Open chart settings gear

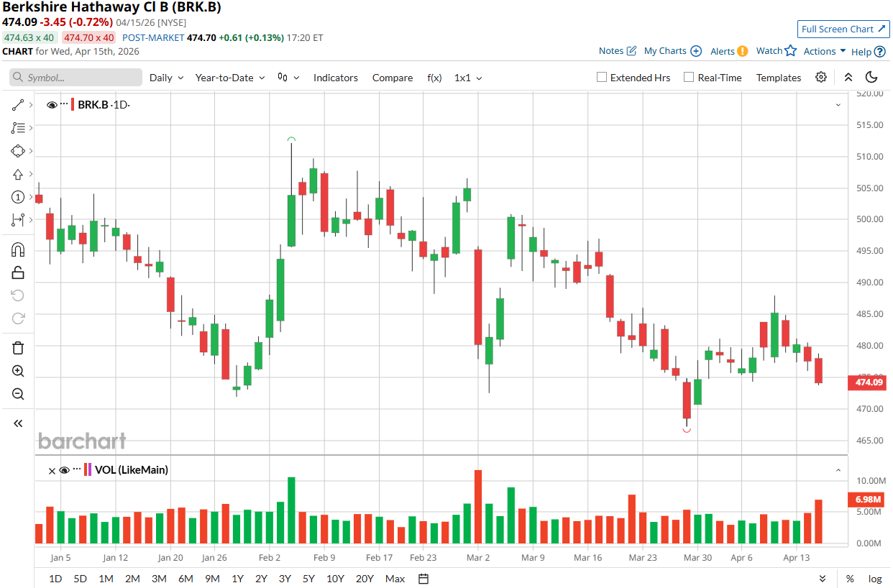pos(821,78)
